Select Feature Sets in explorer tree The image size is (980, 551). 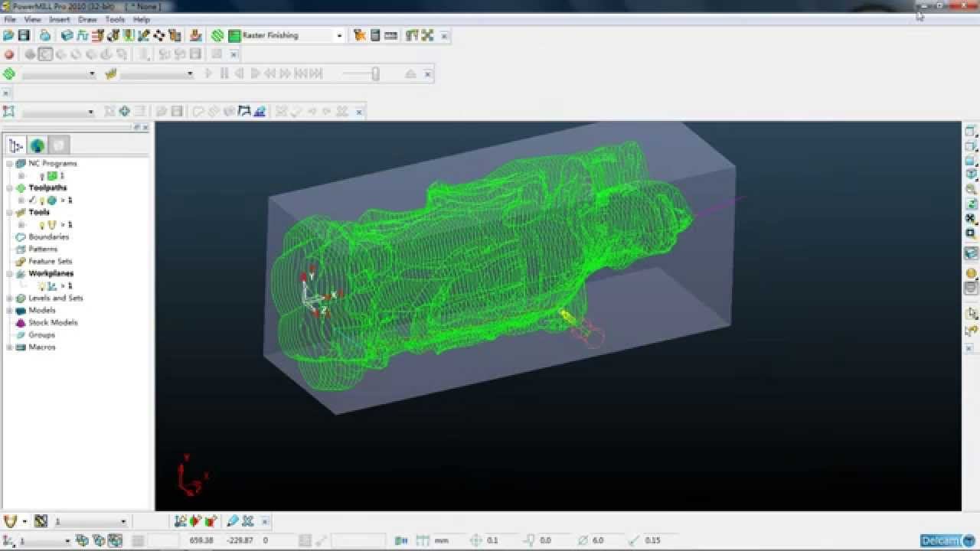click(50, 262)
